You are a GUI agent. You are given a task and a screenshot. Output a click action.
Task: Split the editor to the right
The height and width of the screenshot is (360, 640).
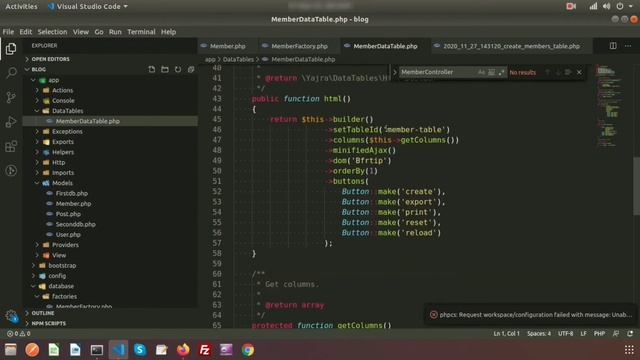pyautogui.click(x=613, y=46)
